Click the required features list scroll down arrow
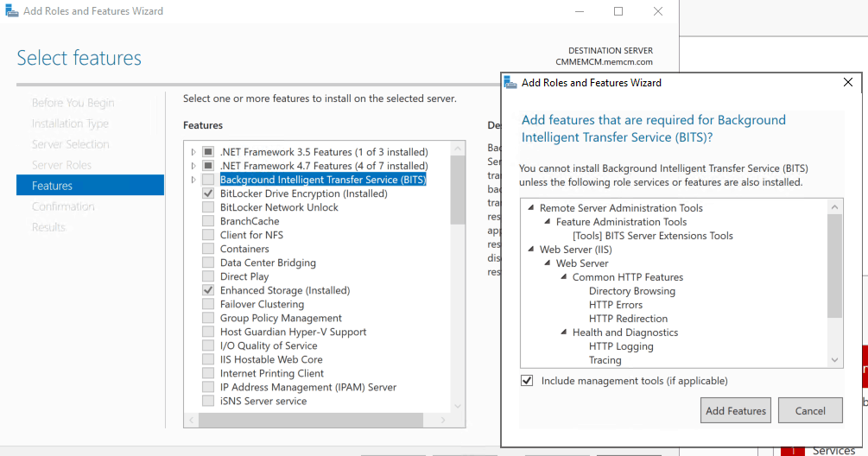Viewport: 868px width, 456px height. (x=835, y=360)
